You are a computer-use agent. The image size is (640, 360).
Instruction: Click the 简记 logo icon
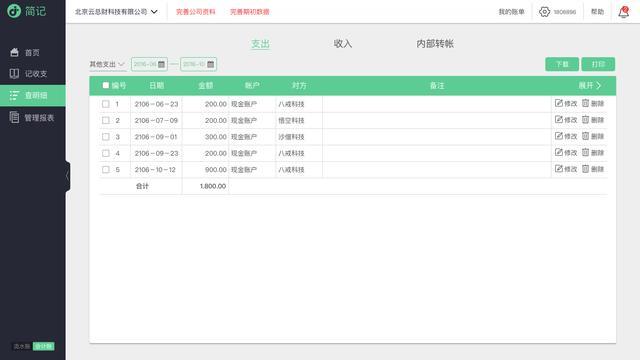click(x=14, y=11)
